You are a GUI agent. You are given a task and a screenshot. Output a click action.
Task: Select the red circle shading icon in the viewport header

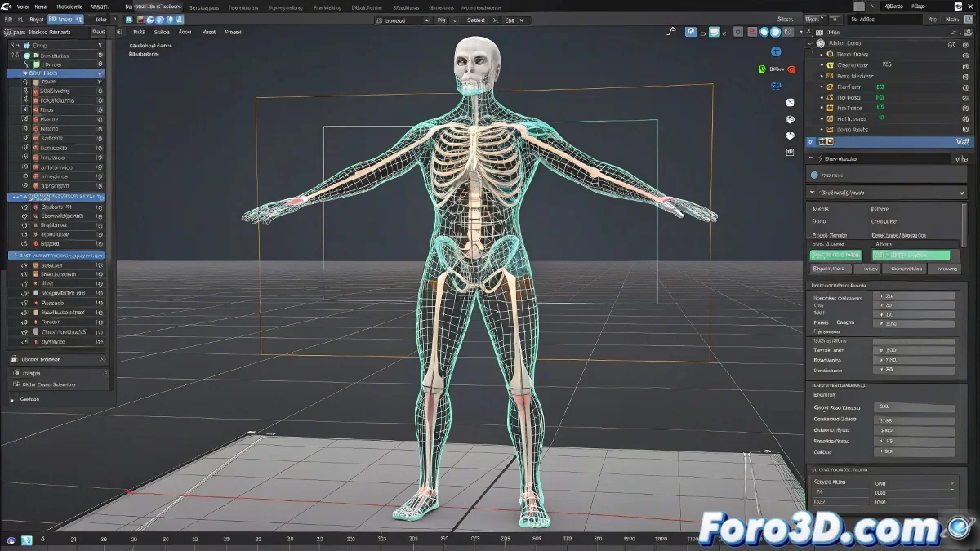pyautogui.click(x=752, y=32)
